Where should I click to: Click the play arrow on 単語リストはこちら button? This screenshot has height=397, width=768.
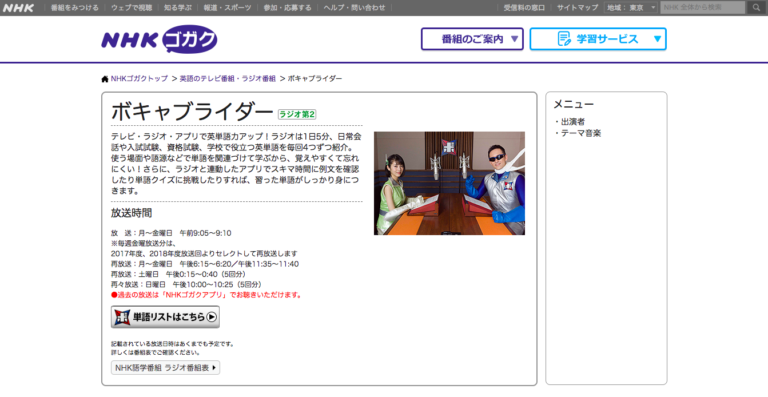[x=212, y=317]
